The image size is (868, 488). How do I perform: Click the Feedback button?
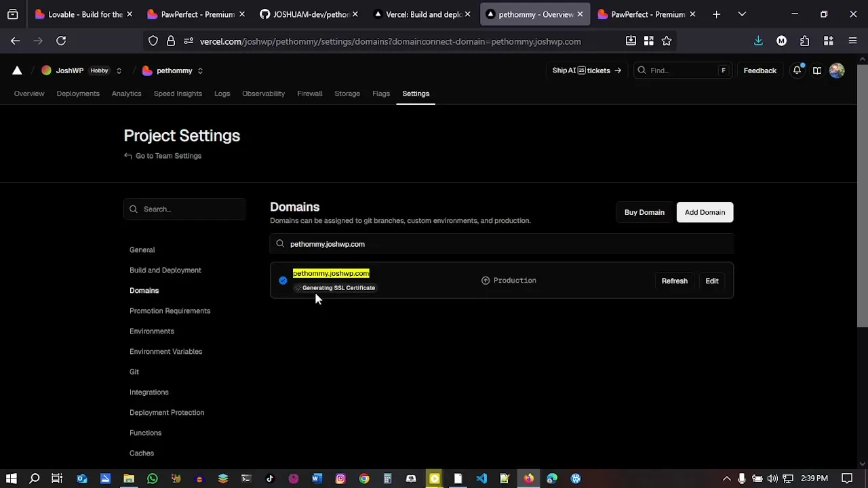759,70
